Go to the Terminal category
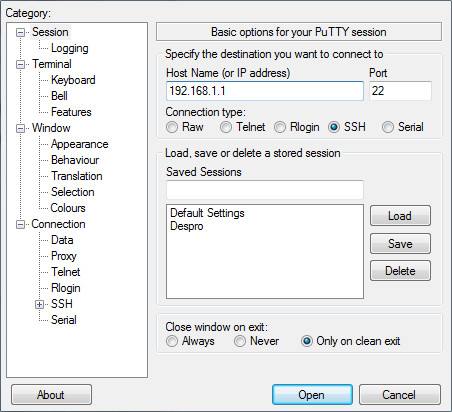452x412 pixels. click(x=52, y=64)
